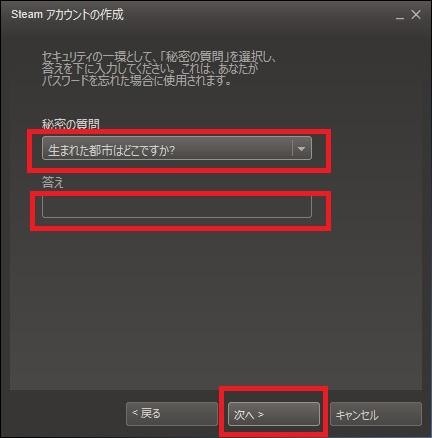Click the less-than arrow on 戻る button
Viewport: 432px width, 438px height.
[x=135, y=413]
